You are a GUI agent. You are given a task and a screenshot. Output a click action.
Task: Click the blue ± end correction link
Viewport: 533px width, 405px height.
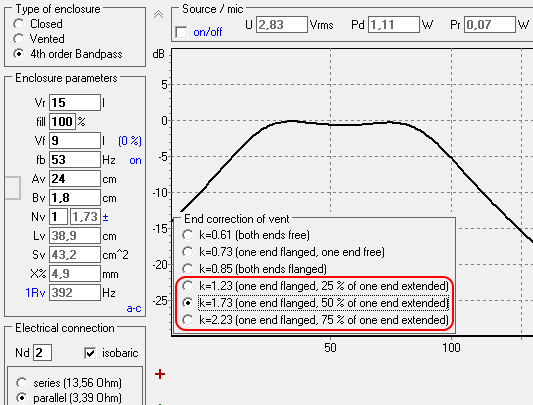coord(105,217)
